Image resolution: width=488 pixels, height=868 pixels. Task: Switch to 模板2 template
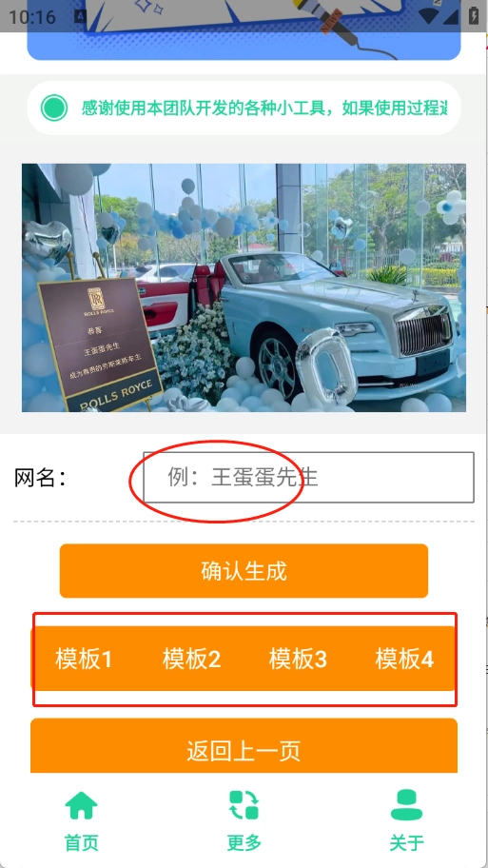point(191,659)
